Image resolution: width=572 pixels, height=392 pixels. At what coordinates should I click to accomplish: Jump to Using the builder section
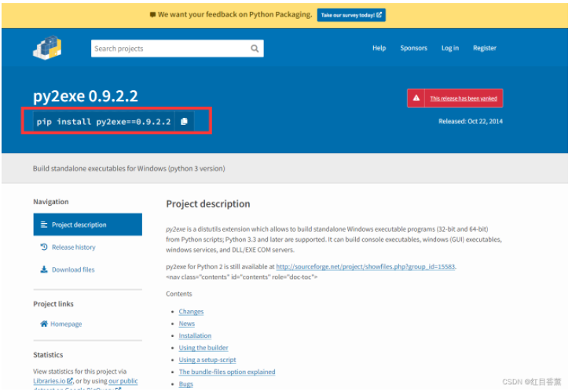pos(203,348)
